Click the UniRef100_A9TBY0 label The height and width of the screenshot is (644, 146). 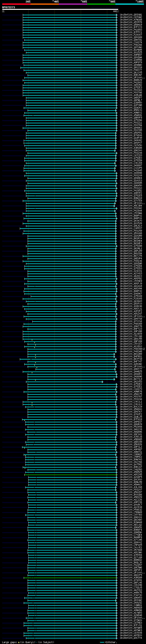(x=131, y=636)
